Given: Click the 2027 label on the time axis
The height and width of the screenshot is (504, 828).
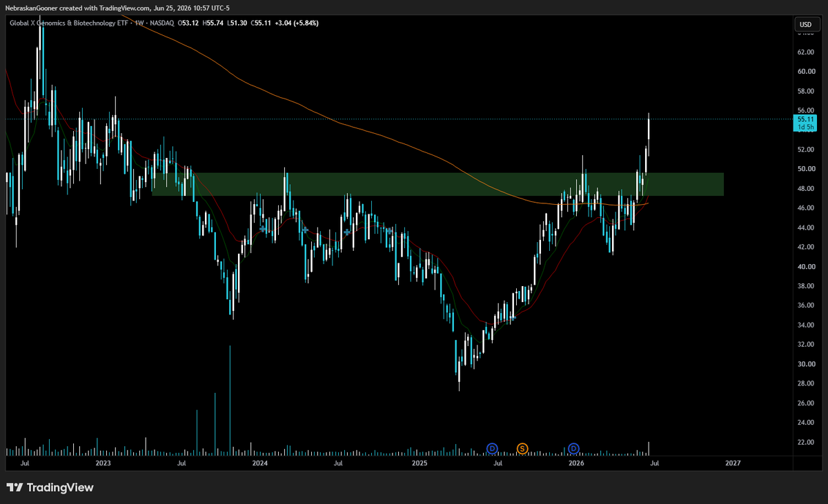Looking at the screenshot, I should click(733, 464).
